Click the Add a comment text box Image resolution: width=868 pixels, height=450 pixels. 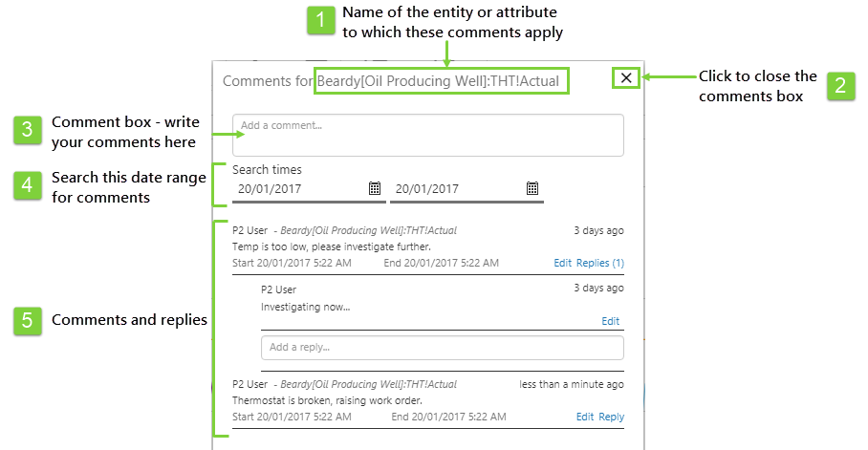pyautogui.click(x=427, y=135)
